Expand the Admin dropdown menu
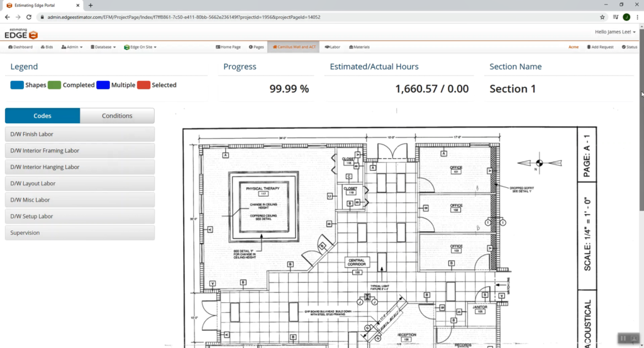The image size is (644, 348). point(72,46)
